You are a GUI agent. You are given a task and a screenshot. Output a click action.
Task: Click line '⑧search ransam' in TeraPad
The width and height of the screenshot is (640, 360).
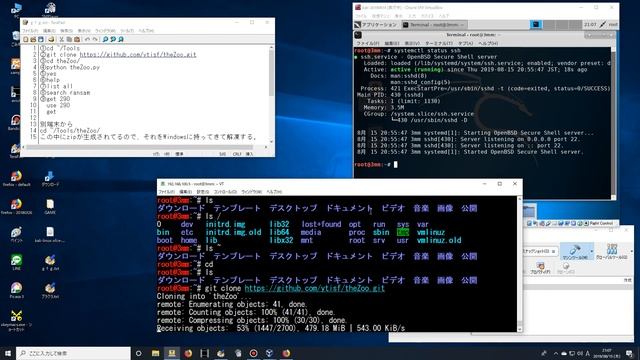point(65,93)
